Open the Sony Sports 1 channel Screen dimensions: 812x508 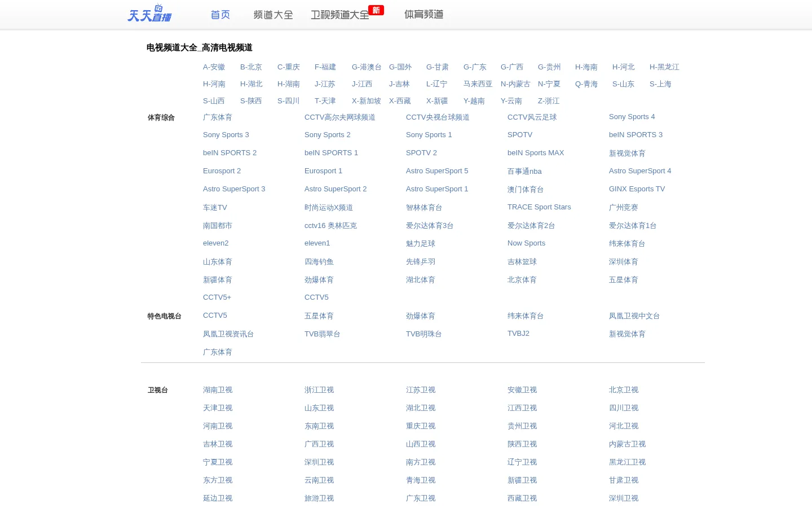click(429, 135)
